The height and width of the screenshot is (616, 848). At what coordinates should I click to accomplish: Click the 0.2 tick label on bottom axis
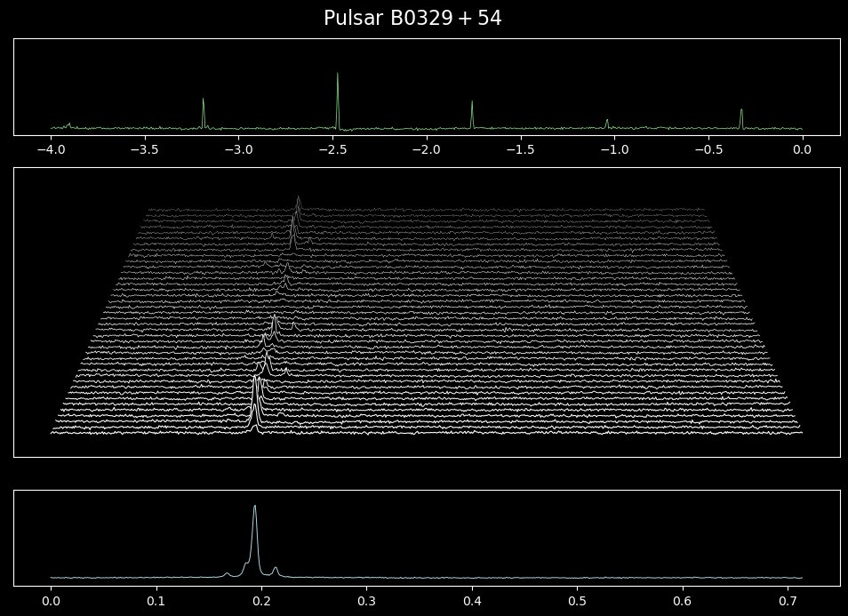pyautogui.click(x=261, y=601)
